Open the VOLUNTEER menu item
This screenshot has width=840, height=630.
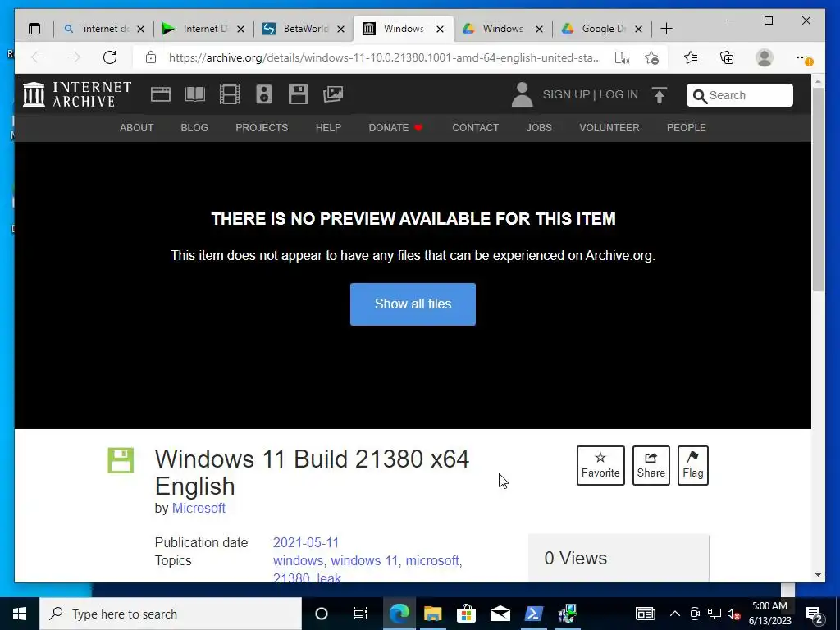(x=609, y=127)
